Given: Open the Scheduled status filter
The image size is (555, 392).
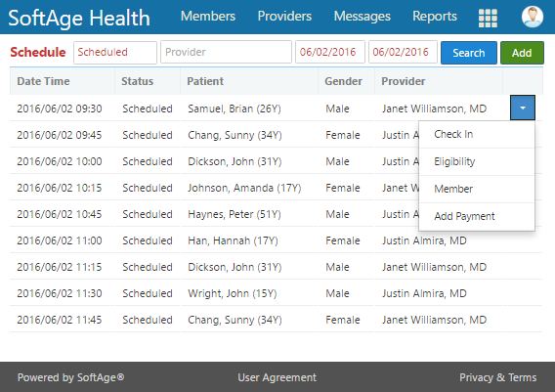Looking at the screenshot, I should point(115,53).
